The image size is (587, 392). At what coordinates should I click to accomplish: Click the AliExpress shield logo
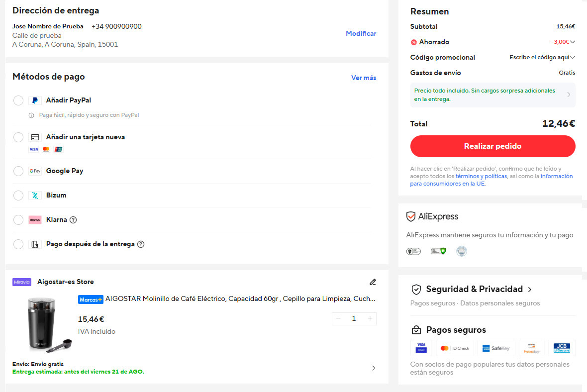point(411,216)
